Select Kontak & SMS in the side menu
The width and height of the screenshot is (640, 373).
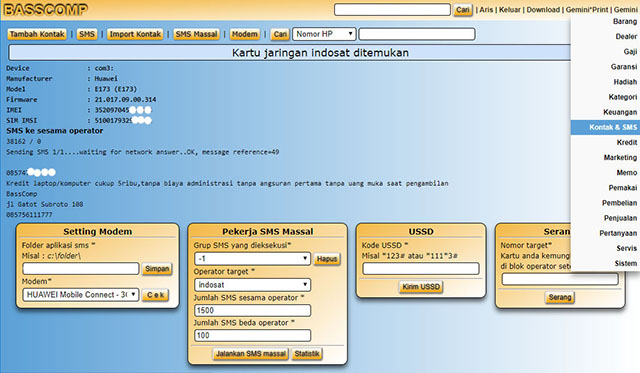[605, 127]
